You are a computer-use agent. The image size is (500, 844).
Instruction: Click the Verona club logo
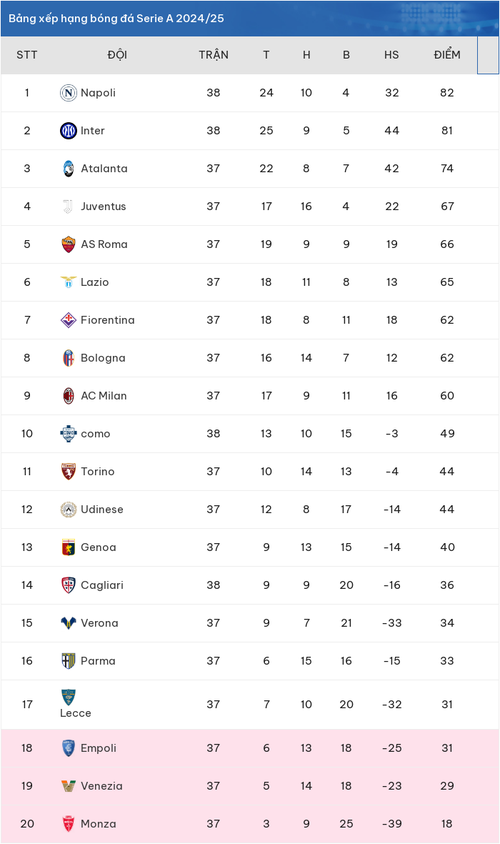pos(68,623)
